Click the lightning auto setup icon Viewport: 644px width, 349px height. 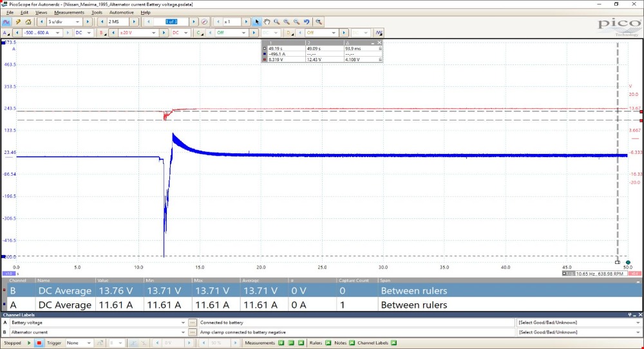click(19, 22)
